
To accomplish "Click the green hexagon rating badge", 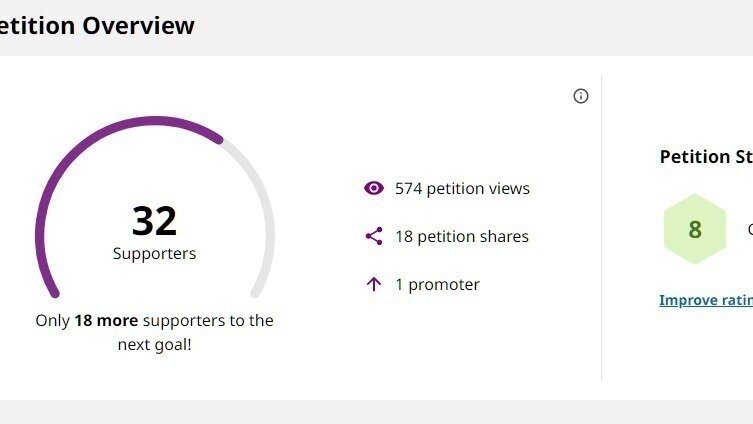I will [x=694, y=229].
